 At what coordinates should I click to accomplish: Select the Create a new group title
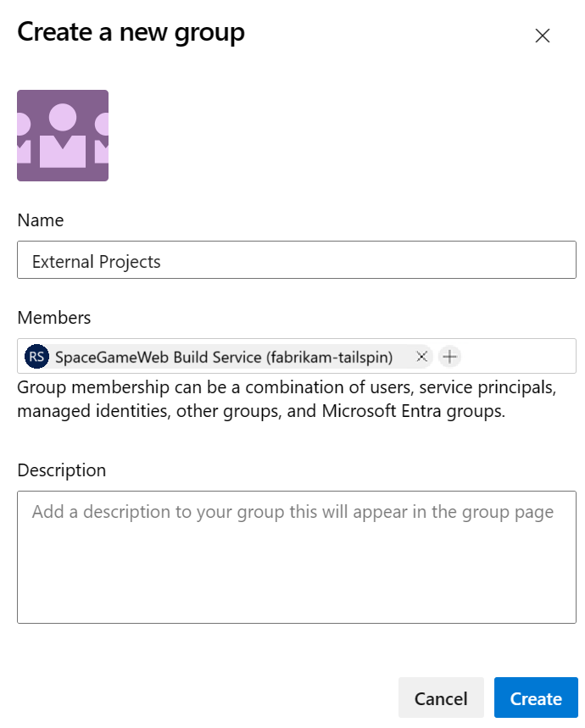[131, 32]
